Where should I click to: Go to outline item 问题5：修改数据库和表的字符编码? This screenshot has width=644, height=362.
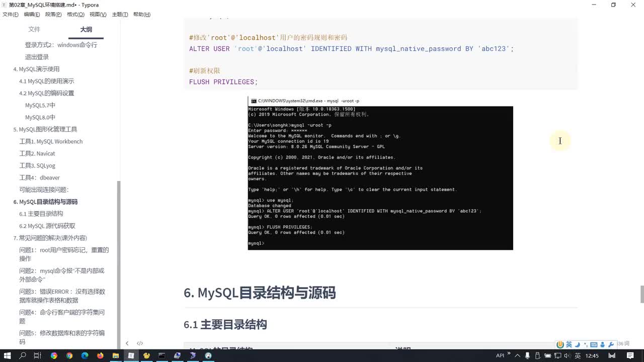point(62,337)
